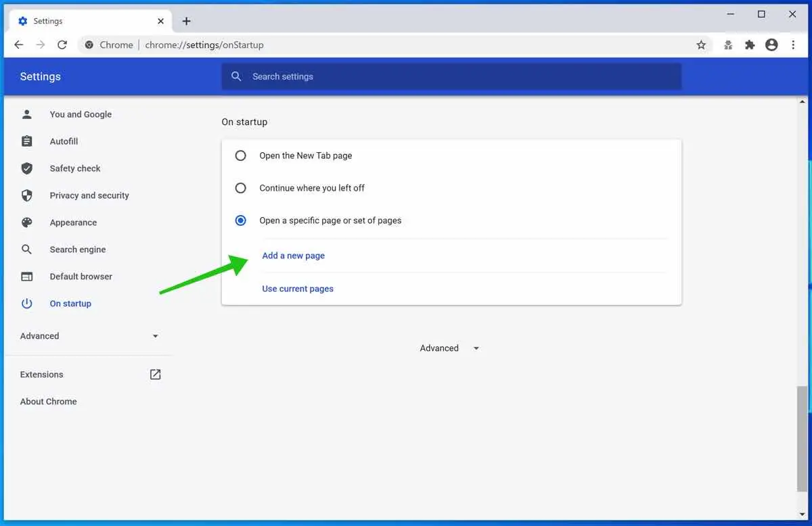Reload the settings page
This screenshot has height=526, width=812.
tap(62, 45)
